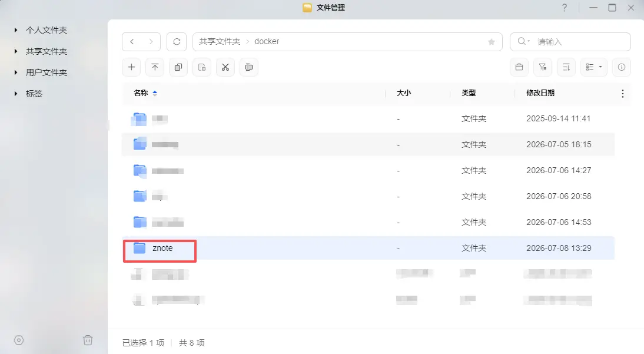
Task: Click docker in the breadcrumb path
Action: click(x=267, y=42)
